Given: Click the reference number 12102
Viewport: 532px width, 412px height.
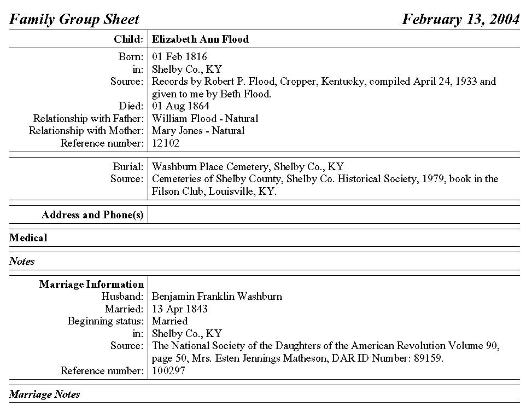Looking at the screenshot, I should [x=166, y=143].
